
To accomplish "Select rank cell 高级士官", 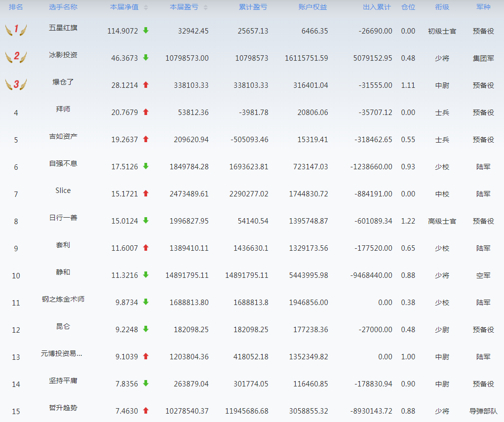I will point(442,221).
